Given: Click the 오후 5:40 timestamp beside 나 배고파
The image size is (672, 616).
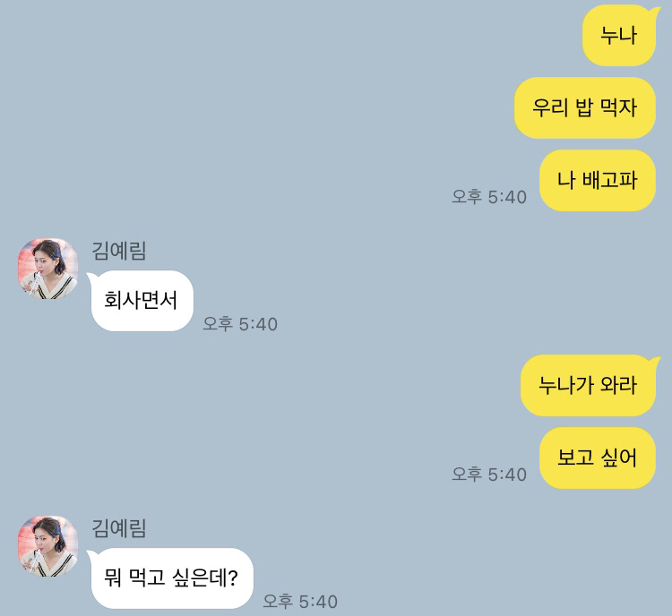Looking at the screenshot, I should coord(489,197).
